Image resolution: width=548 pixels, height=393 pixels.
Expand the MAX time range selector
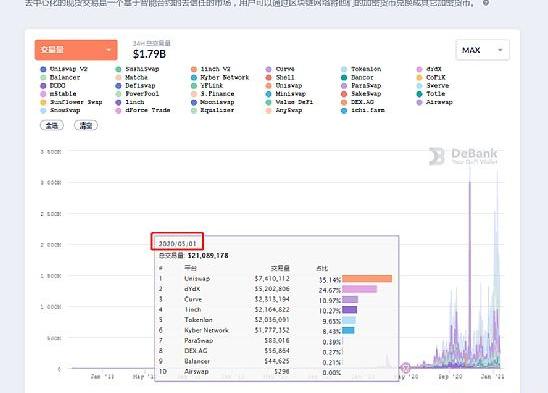tap(482, 50)
